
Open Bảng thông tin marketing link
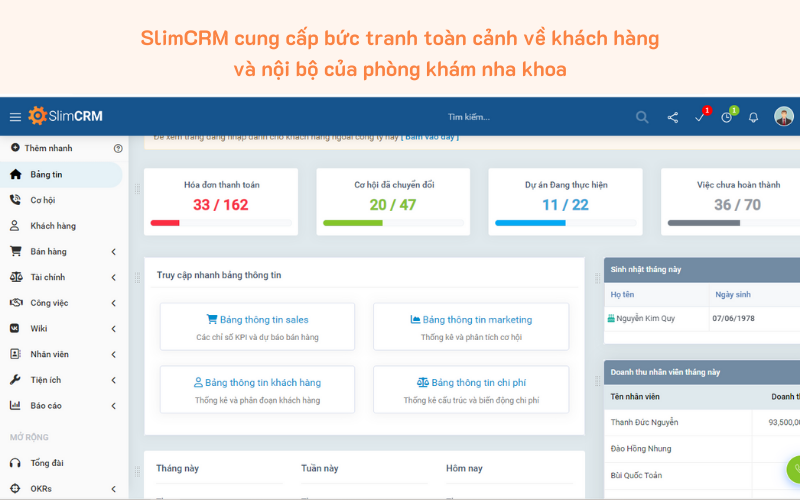[471, 320]
